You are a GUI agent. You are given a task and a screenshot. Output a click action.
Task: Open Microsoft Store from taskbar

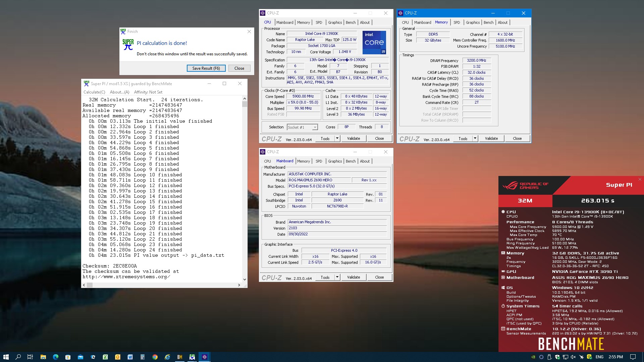(68, 357)
